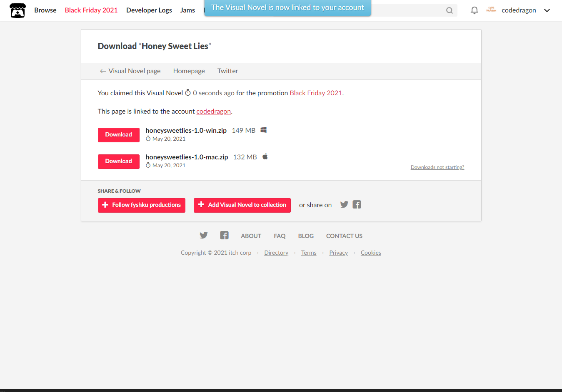562x392 pixels.
Task: Open the Terms footer link
Action: click(x=309, y=253)
